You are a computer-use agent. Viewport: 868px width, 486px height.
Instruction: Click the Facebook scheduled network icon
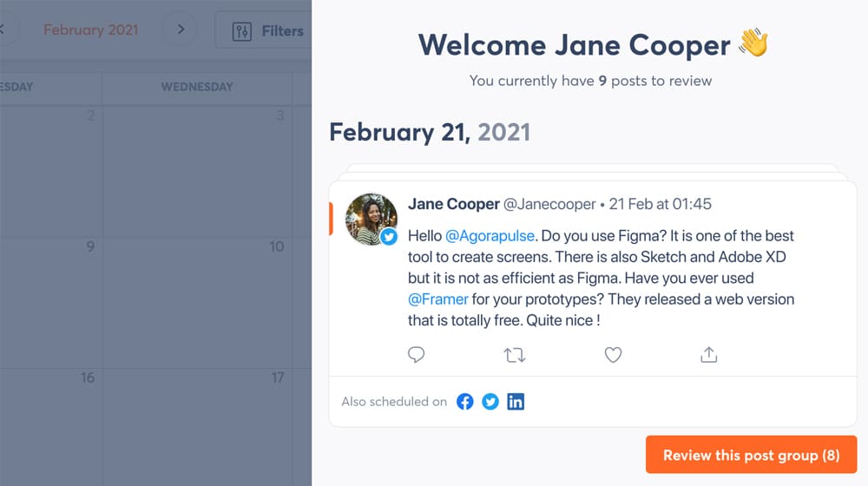pyautogui.click(x=465, y=402)
